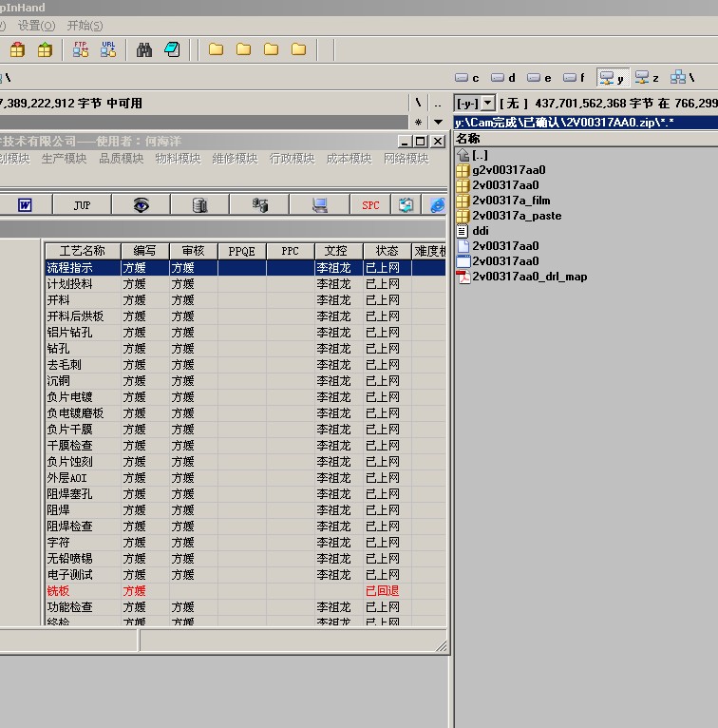Click the Word document toolbar button

pos(25,204)
